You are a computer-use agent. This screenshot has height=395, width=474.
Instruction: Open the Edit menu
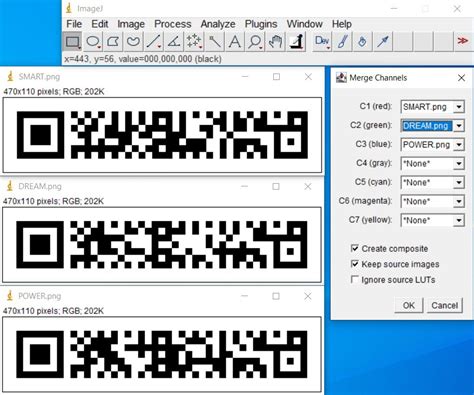[100, 24]
